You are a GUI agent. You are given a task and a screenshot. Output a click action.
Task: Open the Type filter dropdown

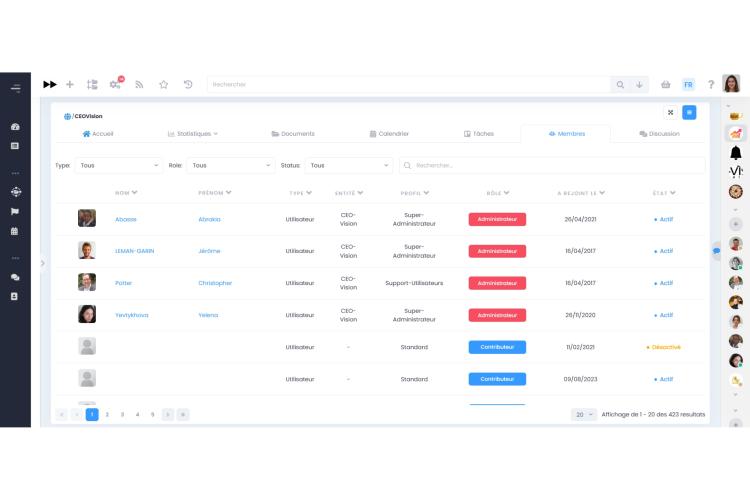coord(118,165)
